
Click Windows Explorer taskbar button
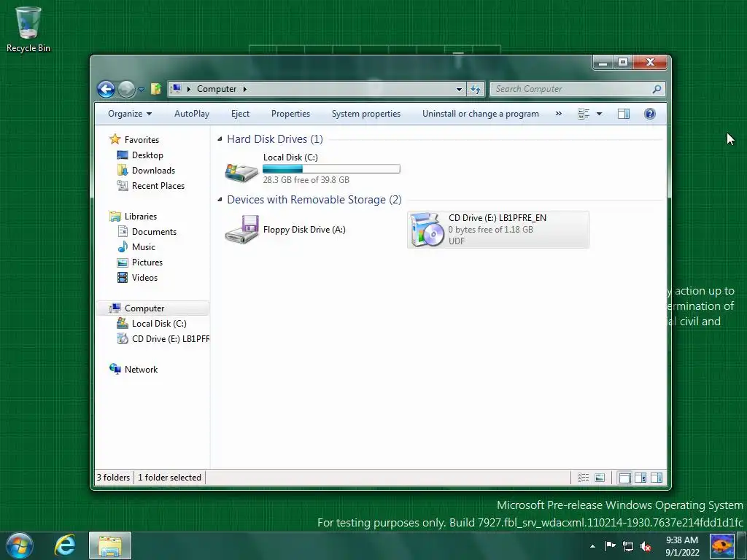(x=110, y=545)
